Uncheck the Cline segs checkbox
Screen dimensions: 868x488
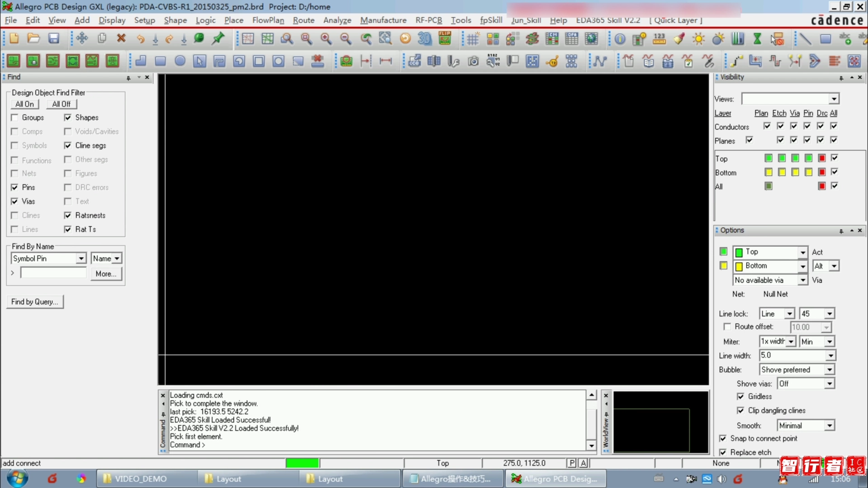[x=68, y=145]
